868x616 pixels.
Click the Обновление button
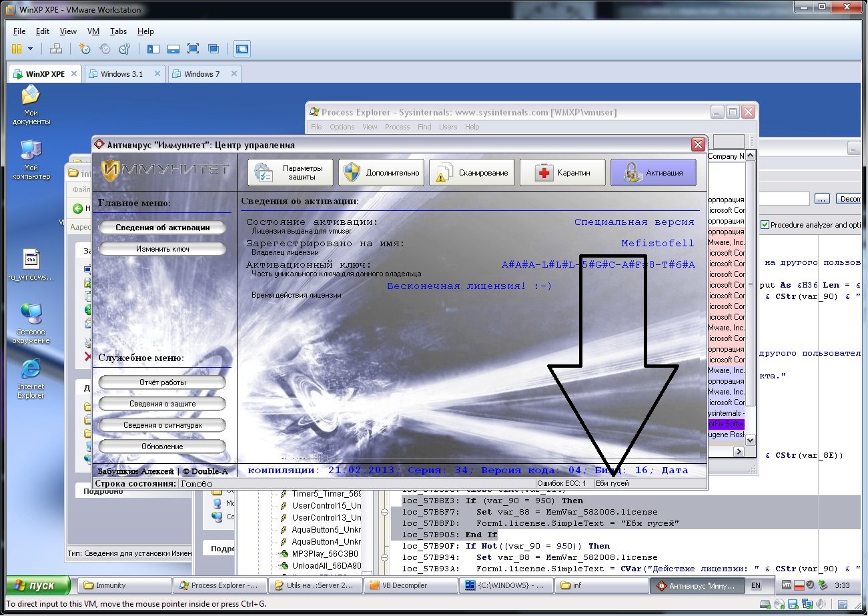click(162, 446)
